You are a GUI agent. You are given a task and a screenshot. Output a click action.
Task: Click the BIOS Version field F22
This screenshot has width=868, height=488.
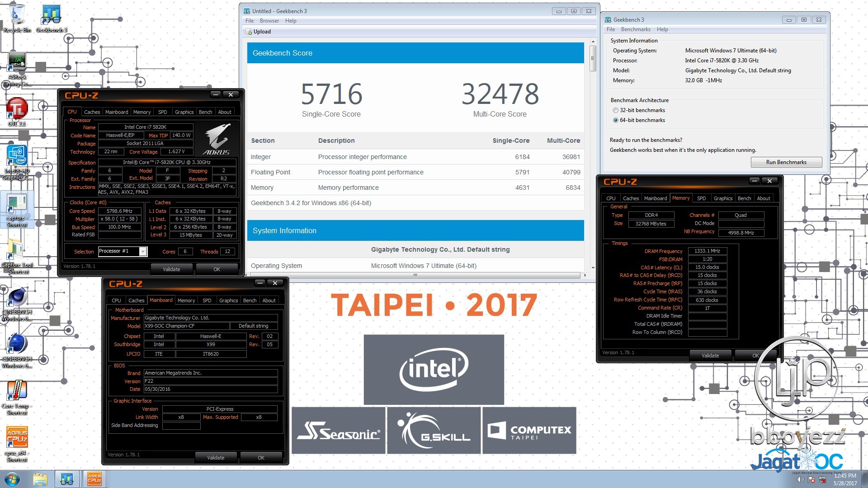click(211, 381)
